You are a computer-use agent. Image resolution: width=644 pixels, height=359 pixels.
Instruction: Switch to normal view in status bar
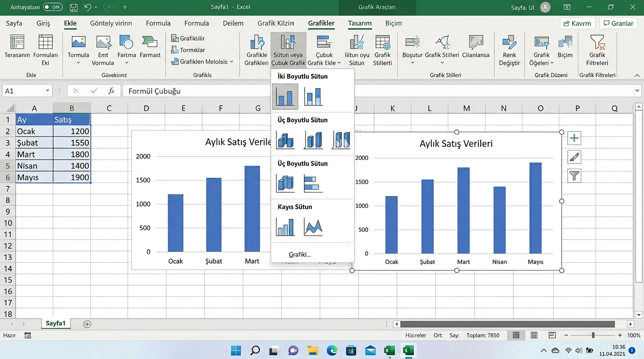pyautogui.click(x=516, y=335)
